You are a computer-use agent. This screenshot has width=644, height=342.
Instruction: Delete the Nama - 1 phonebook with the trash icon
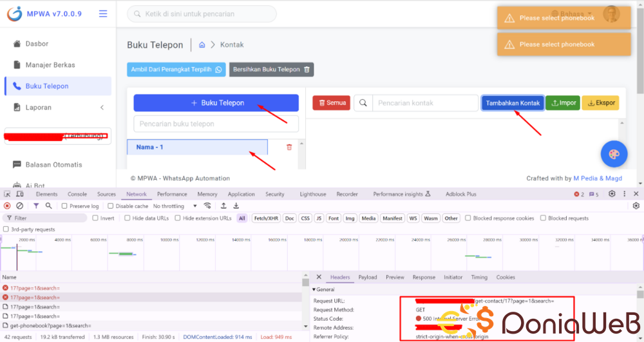coord(289,147)
